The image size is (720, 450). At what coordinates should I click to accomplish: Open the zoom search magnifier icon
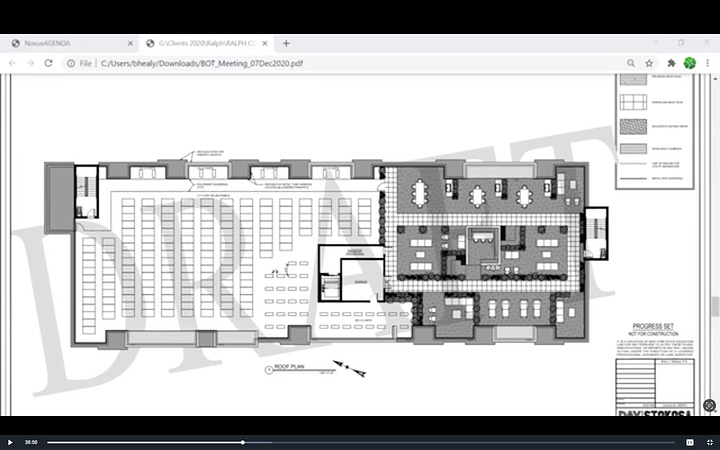tap(631, 63)
